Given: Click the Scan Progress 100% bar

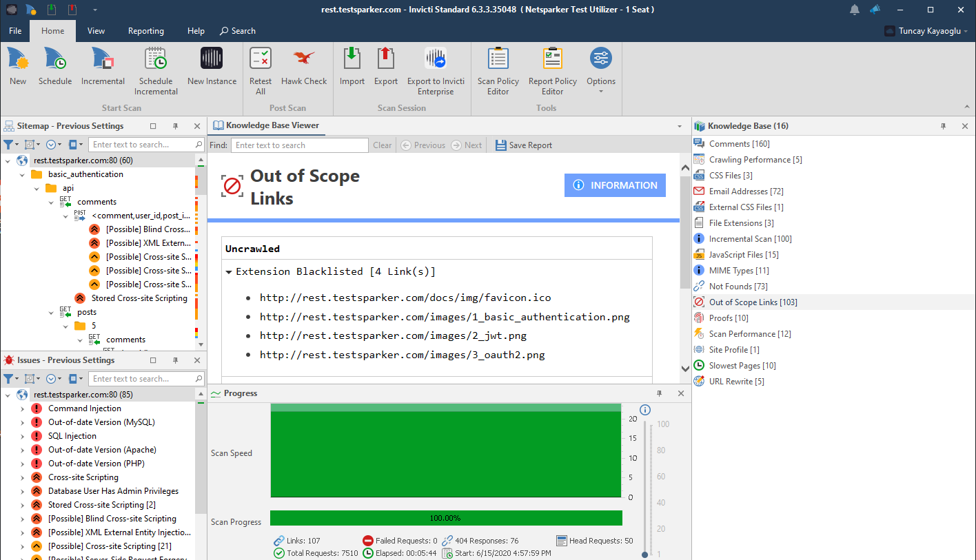Looking at the screenshot, I should pyautogui.click(x=446, y=518).
